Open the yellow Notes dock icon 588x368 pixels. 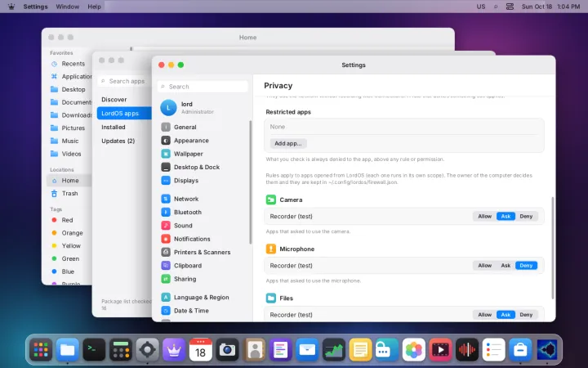click(360, 350)
